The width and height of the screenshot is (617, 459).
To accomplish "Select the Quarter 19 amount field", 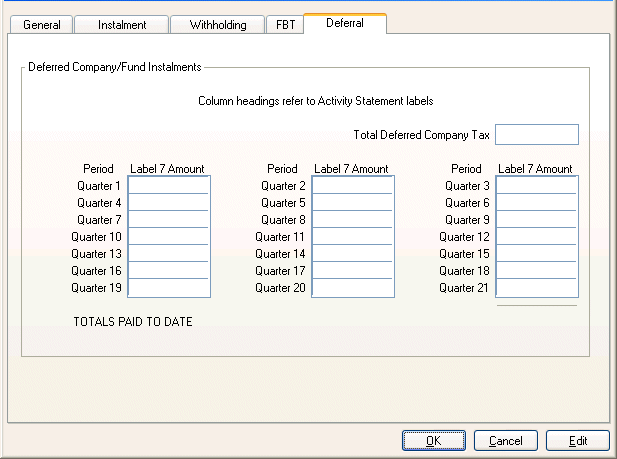I will [168, 288].
